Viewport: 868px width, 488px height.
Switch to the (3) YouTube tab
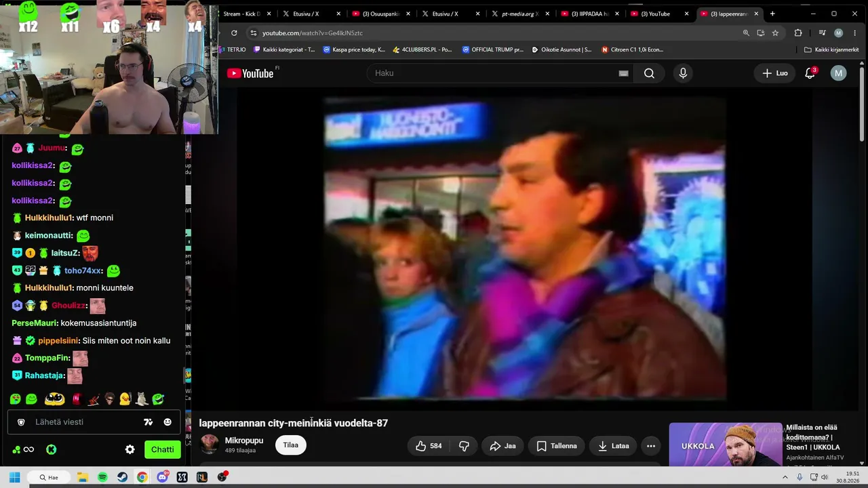[x=659, y=14]
